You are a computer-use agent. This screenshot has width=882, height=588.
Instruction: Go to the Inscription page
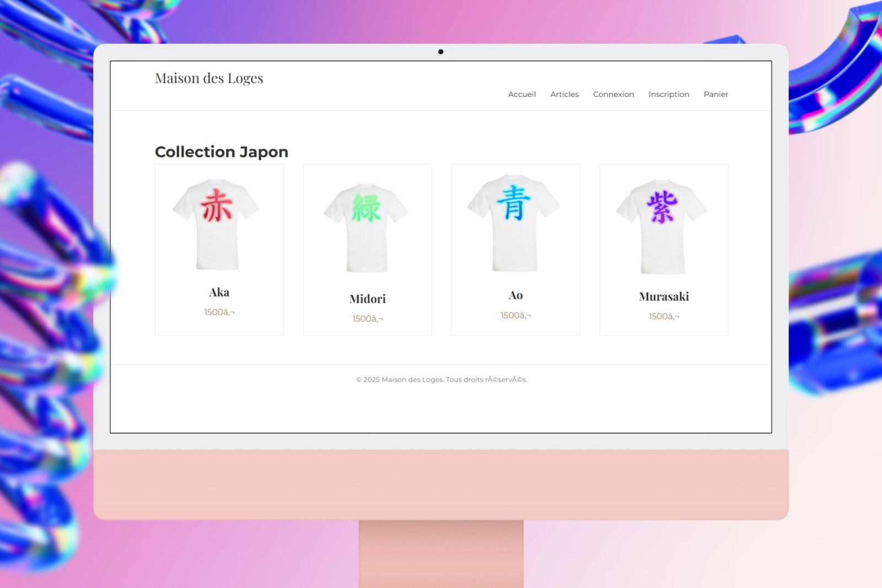669,94
